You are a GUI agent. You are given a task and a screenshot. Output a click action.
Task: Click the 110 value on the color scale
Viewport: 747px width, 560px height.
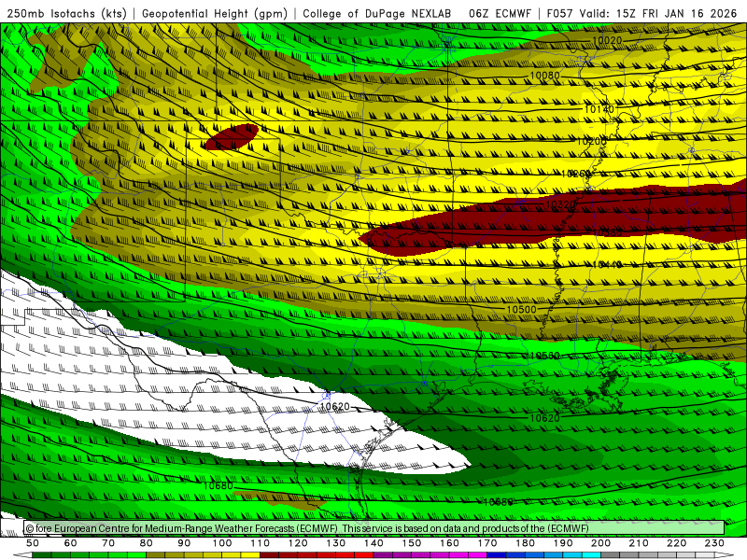coord(260,543)
